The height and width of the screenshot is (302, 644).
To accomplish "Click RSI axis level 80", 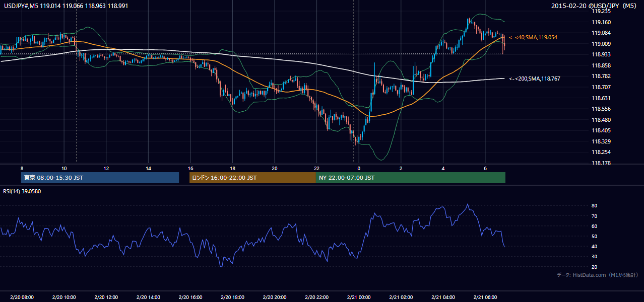I will 595,206.
